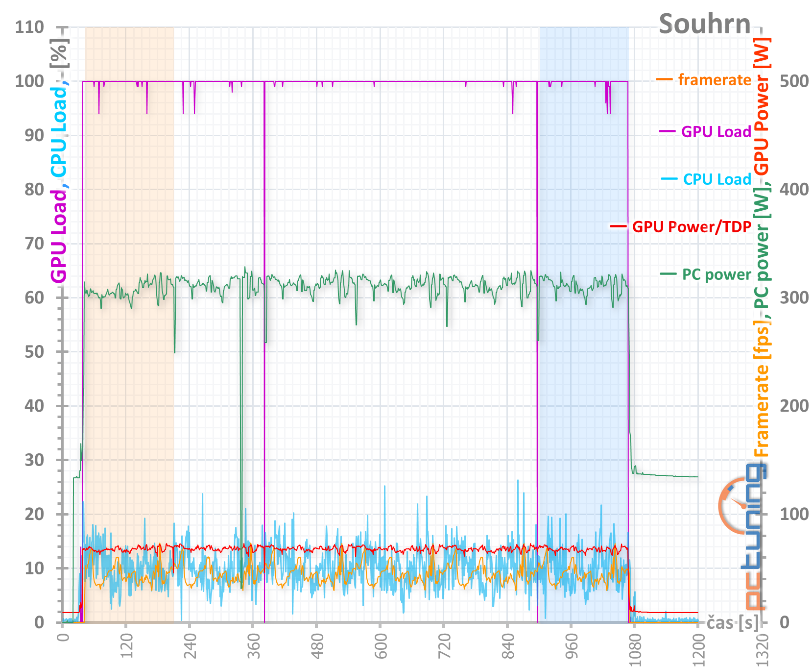The image size is (812, 667).
Task: Click the red GPU Power/TDP legend line marker
Action: (619, 226)
